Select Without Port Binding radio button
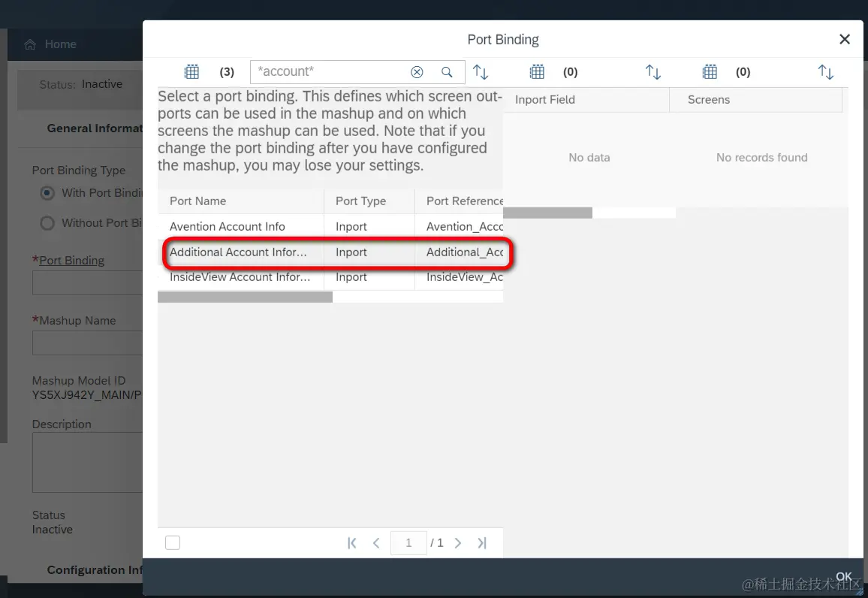Screen dimensions: 868x598 tap(47, 223)
